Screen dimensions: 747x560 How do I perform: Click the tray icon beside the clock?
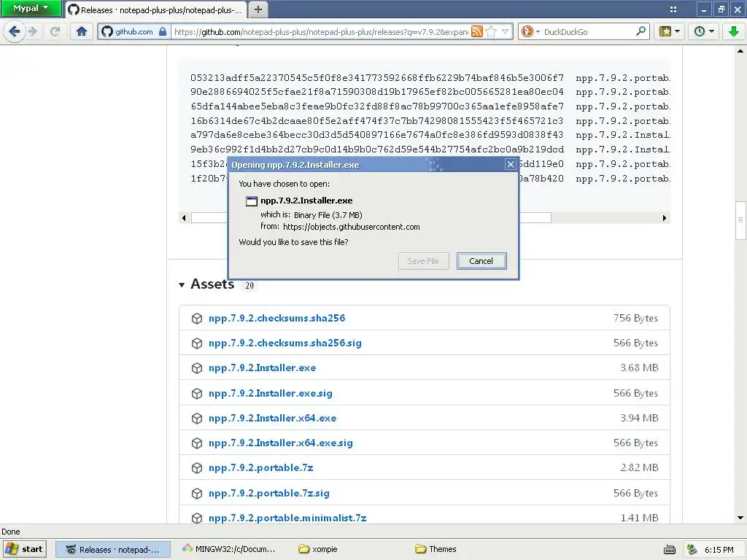coord(692,550)
